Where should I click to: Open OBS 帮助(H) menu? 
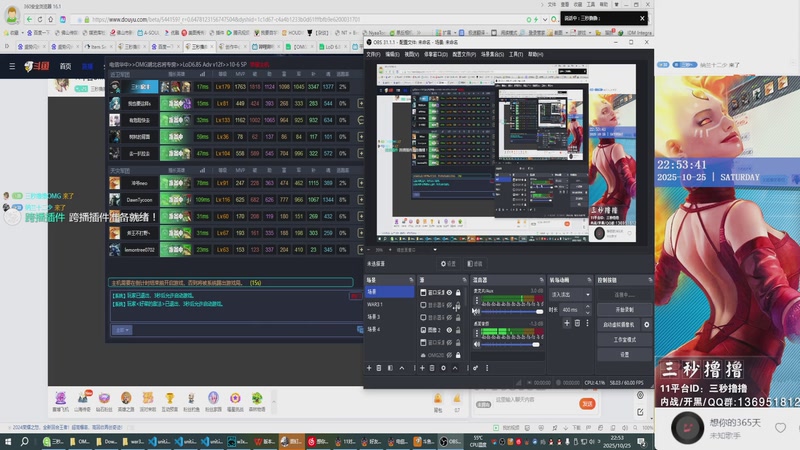tap(535, 54)
